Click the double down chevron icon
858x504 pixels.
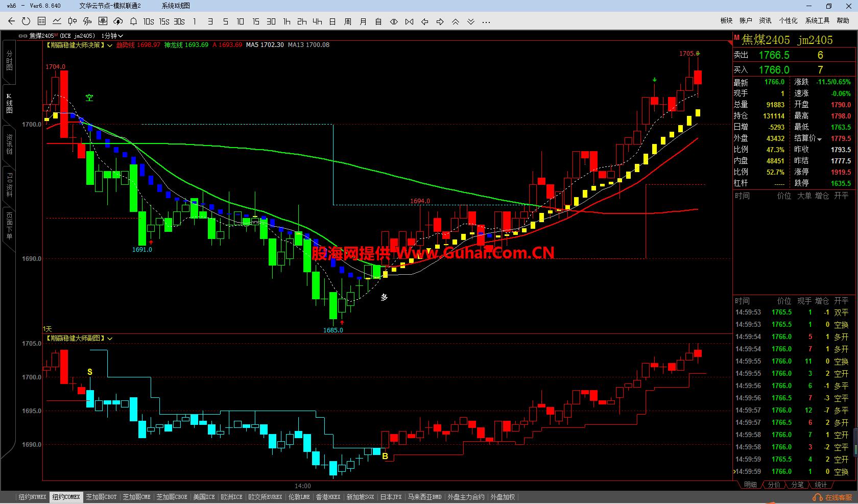[x=471, y=21]
